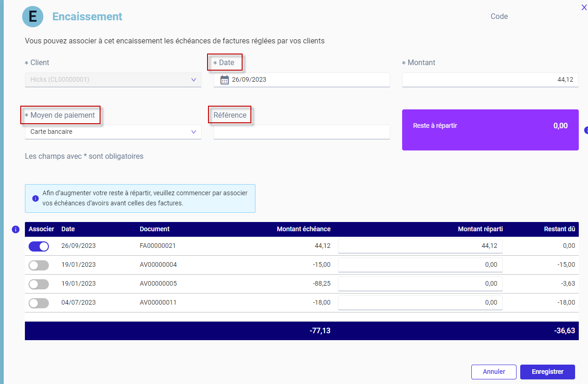Enable the Associer toggle for AV00000004

[39, 265]
